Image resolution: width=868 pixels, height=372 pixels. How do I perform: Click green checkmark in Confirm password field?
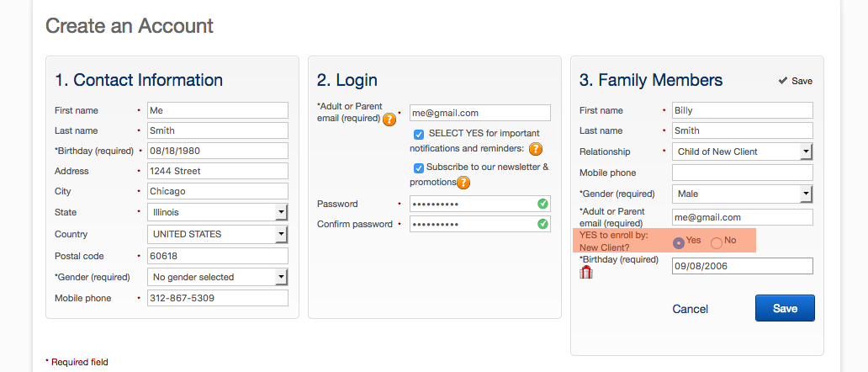[x=542, y=224]
